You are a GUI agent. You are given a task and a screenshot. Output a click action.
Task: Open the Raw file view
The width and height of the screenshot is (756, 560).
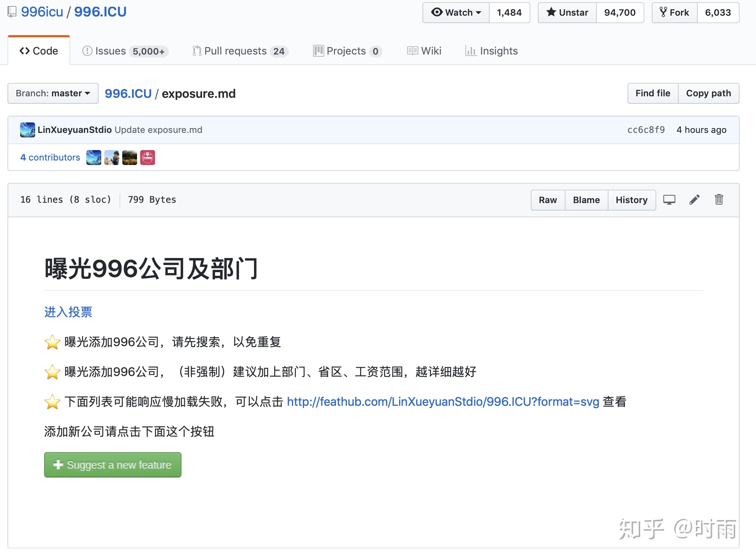click(548, 200)
